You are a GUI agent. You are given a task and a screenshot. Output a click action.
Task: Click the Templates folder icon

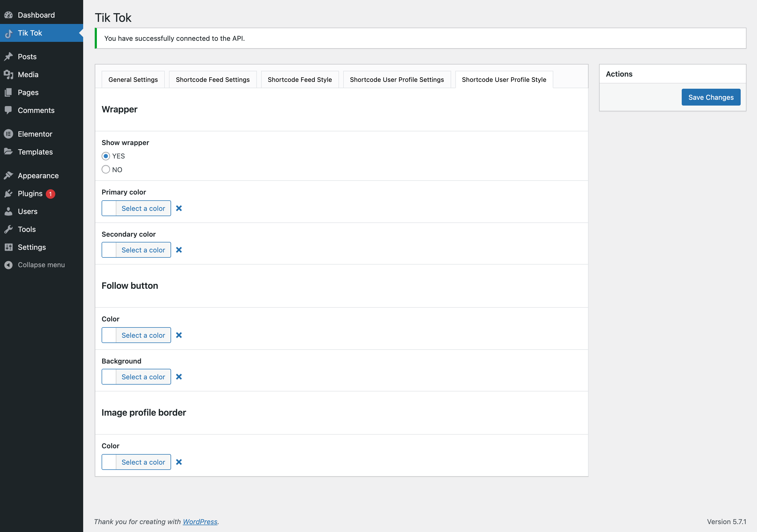(x=9, y=152)
